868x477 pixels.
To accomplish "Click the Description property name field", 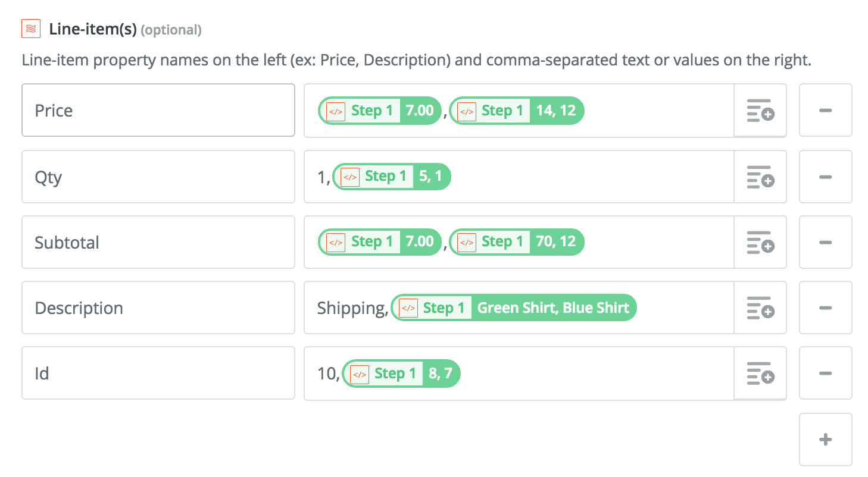I will 158,308.
